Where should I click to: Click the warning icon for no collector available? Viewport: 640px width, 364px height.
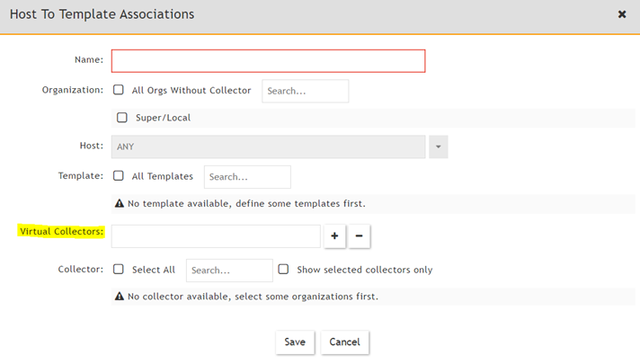tap(119, 297)
